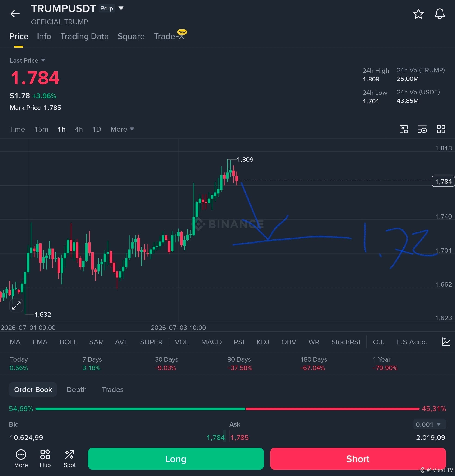Tap the green Long button
This screenshot has width=455, height=476.
click(x=176, y=459)
